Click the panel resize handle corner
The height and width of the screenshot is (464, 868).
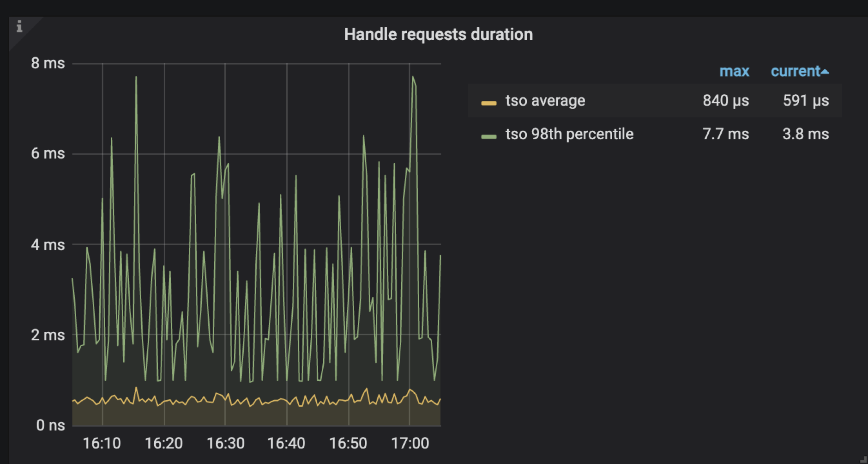coord(863,459)
